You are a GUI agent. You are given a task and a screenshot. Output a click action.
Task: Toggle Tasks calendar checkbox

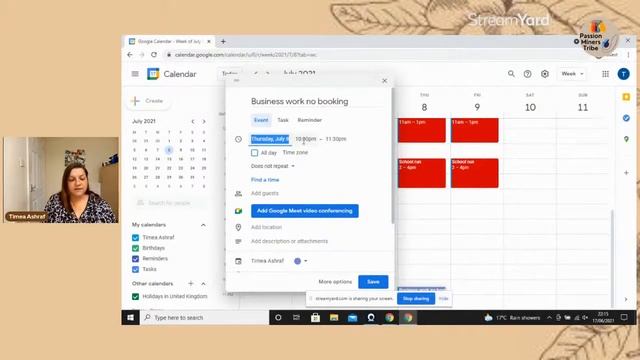(136, 269)
